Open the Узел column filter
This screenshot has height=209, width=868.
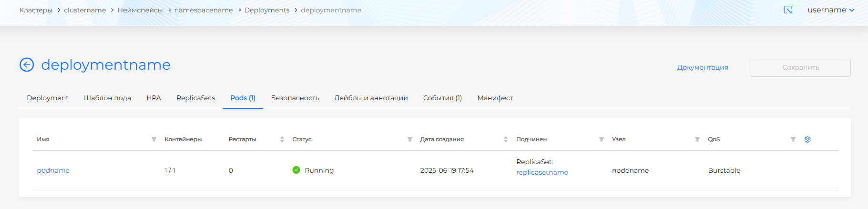click(697, 139)
